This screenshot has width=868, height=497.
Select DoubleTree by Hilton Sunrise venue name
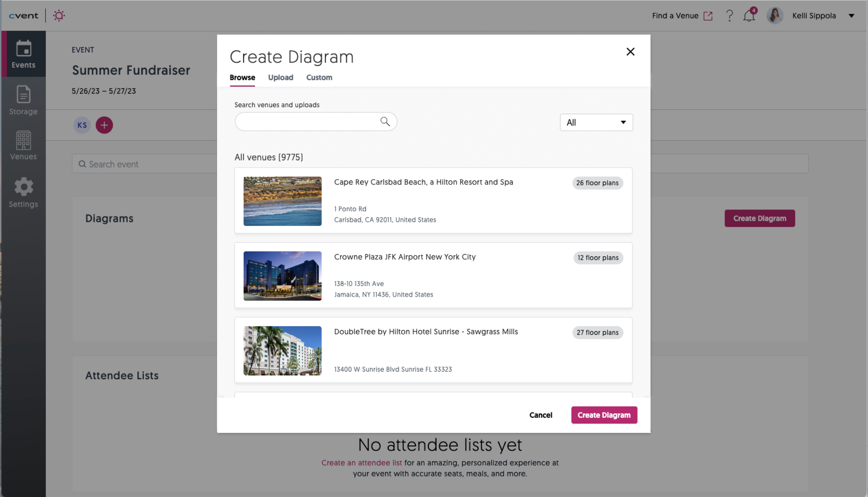pos(426,332)
